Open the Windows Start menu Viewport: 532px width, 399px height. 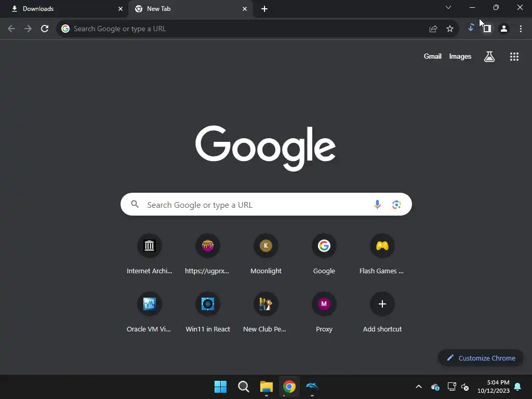[x=220, y=387]
